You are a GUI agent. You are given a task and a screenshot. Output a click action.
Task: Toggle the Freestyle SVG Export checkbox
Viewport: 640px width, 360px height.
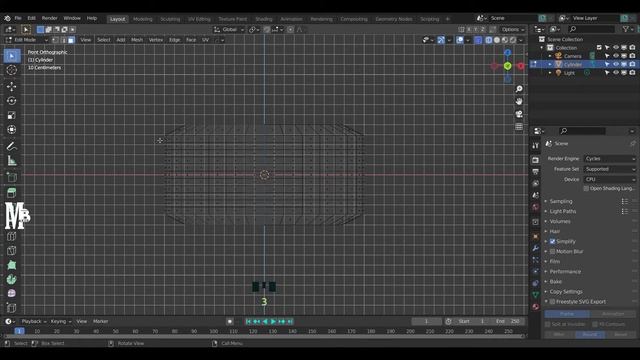(x=552, y=302)
